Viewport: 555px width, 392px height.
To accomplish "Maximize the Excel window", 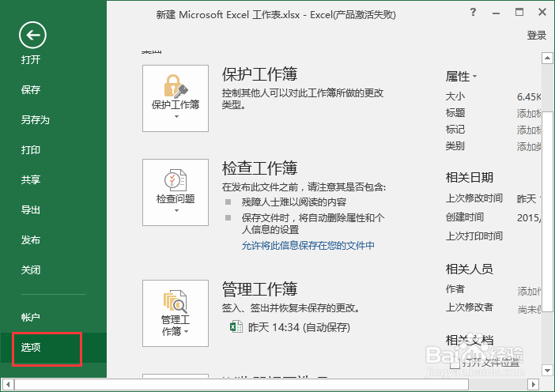I will click(x=519, y=13).
